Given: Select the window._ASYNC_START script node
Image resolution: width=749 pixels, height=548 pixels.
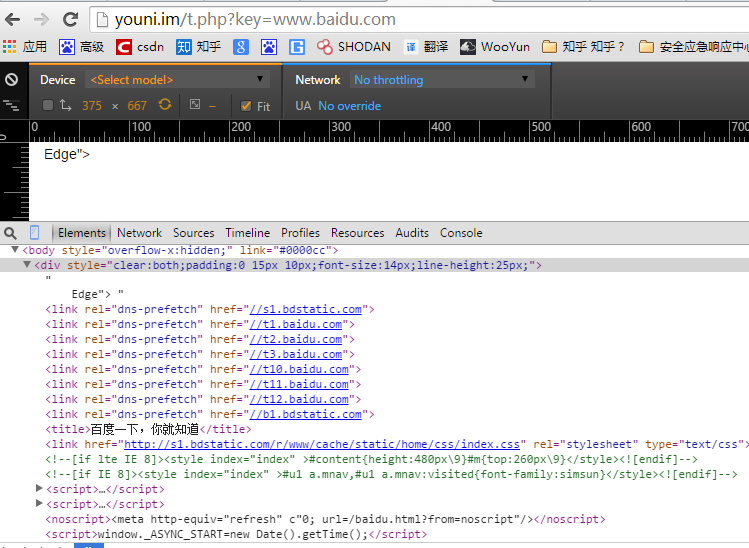Looking at the screenshot, I should point(236,534).
